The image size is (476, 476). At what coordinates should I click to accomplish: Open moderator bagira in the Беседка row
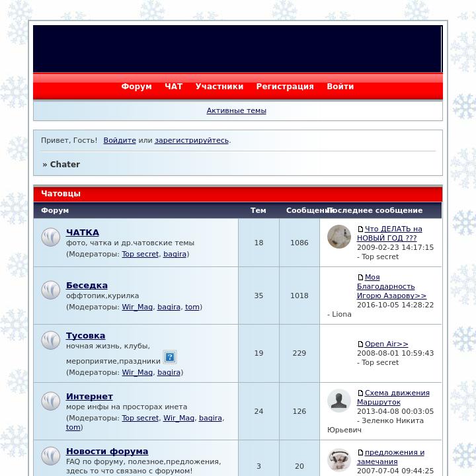pos(169,307)
